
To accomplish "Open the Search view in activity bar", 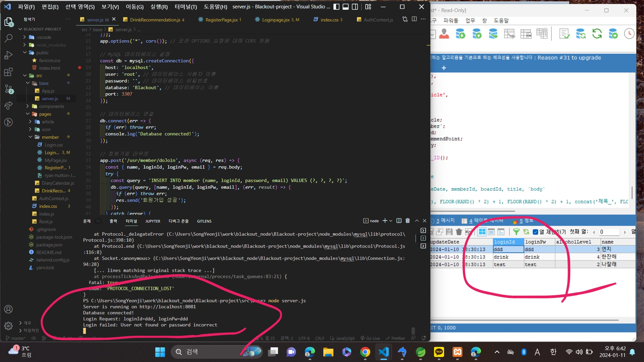I will coord(8,38).
